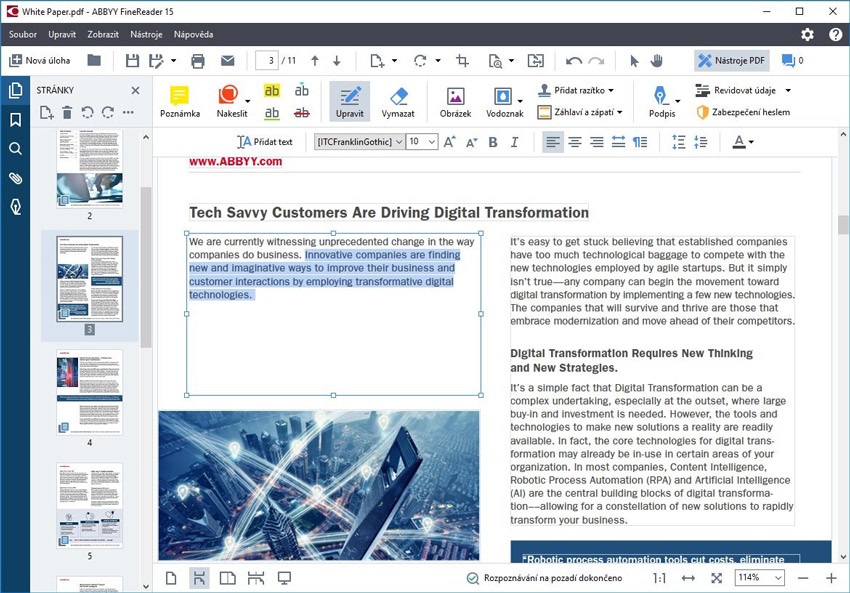Select the Vymazat (erase) tool
This screenshot has height=593, width=850.
pyautogui.click(x=397, y=100)
